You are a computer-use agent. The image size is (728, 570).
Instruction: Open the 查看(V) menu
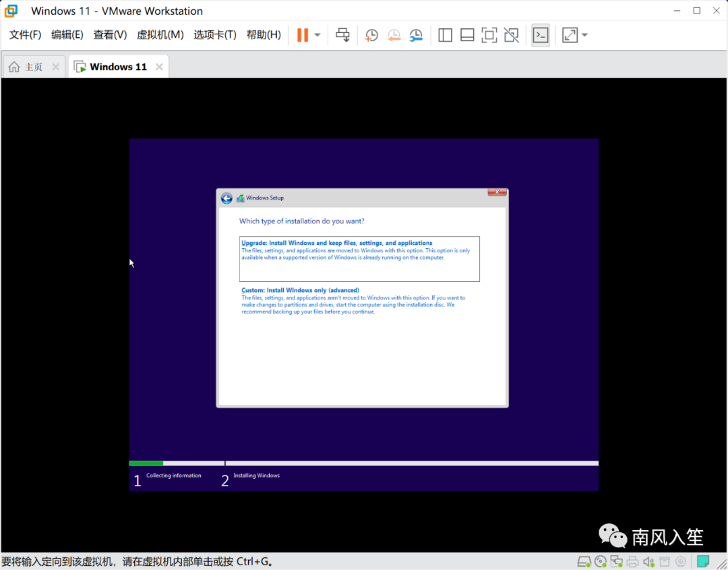coord(110,35)
